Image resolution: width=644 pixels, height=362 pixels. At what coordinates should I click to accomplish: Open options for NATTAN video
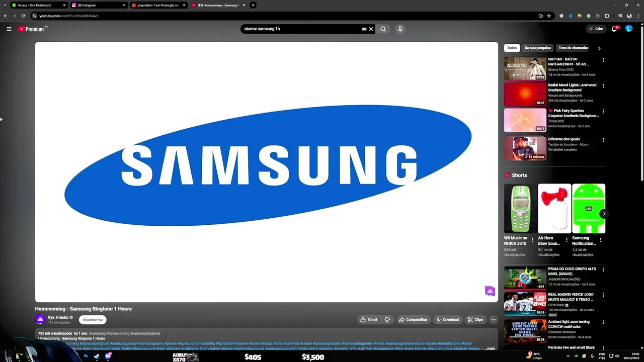[x=603, y=60]
